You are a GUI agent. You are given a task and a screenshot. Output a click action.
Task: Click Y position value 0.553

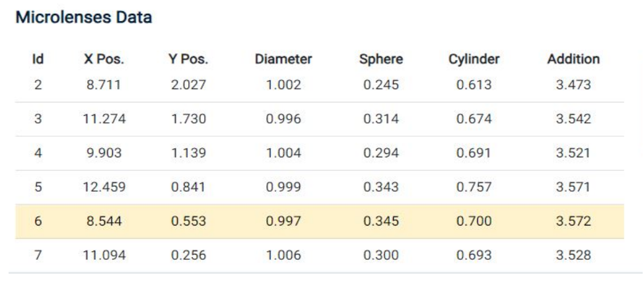click(189, 222)
